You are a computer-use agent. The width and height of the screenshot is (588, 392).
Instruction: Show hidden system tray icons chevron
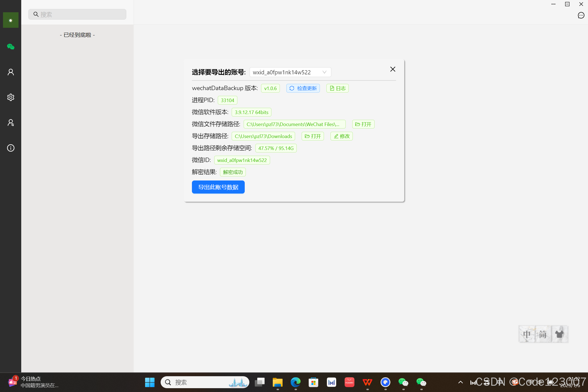461,382
